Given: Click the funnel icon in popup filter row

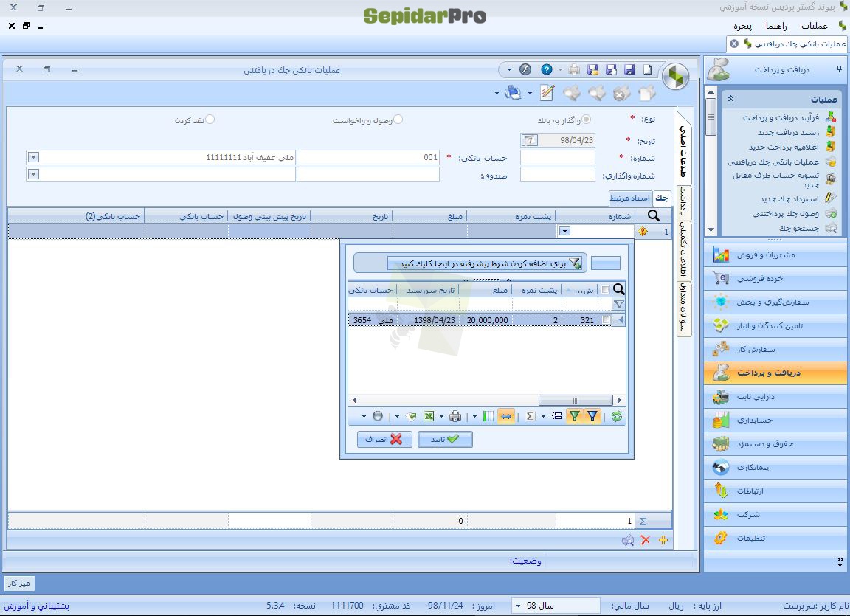Looking at the screenshot, I should tap(618, 305).
